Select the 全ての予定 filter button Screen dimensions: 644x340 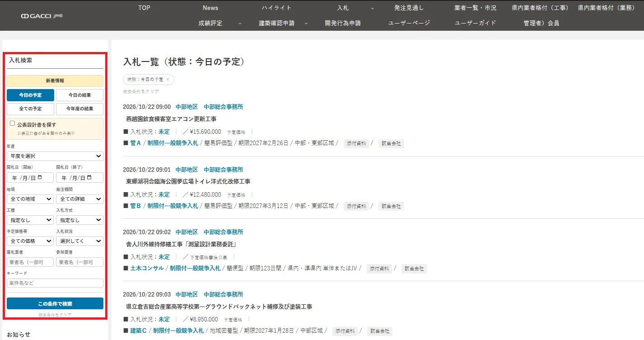point(30,109)
